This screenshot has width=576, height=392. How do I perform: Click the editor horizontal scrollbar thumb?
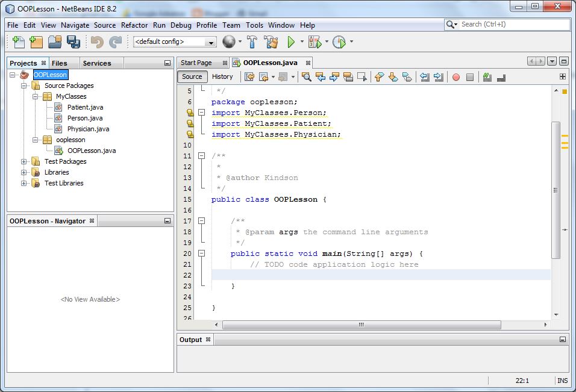(x=362, y=325)
